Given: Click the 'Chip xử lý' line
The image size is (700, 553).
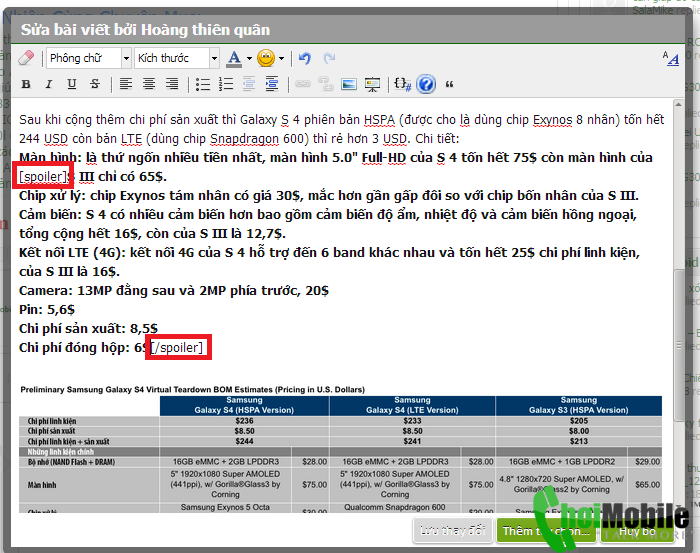Looking at the screenshot, I should (x=329, y=195).
